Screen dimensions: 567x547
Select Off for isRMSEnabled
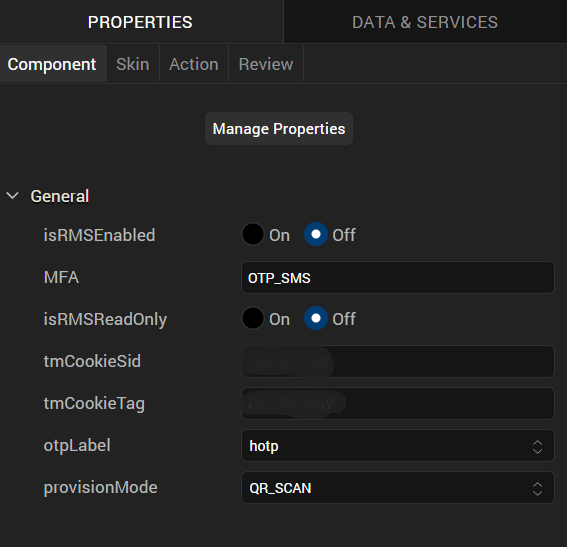(x=316, y=234)
